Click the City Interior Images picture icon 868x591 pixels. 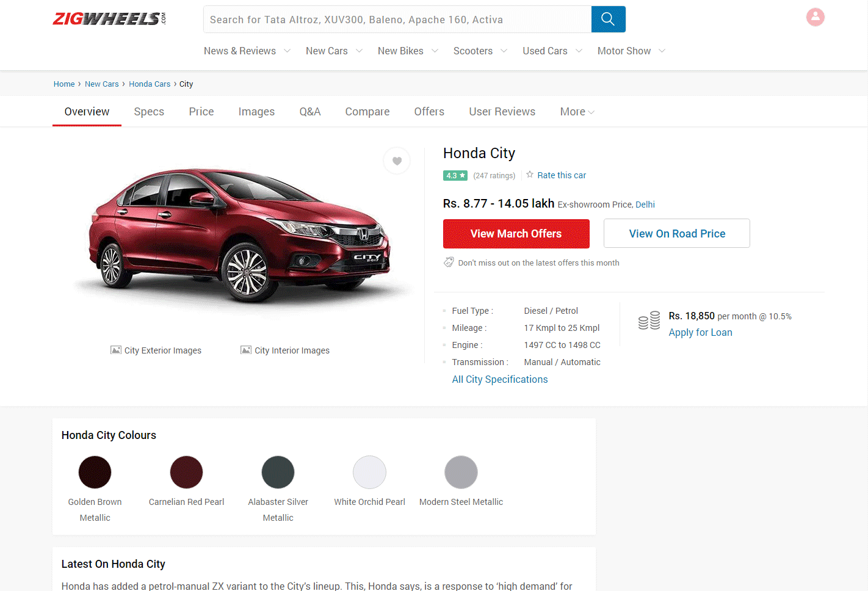coord(246,350)
